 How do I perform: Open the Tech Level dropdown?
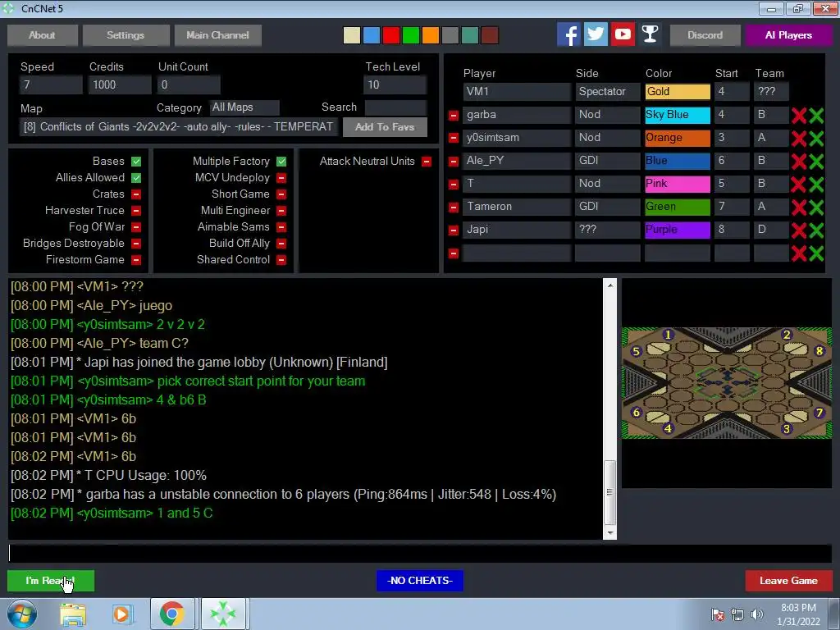click(395, 84)
